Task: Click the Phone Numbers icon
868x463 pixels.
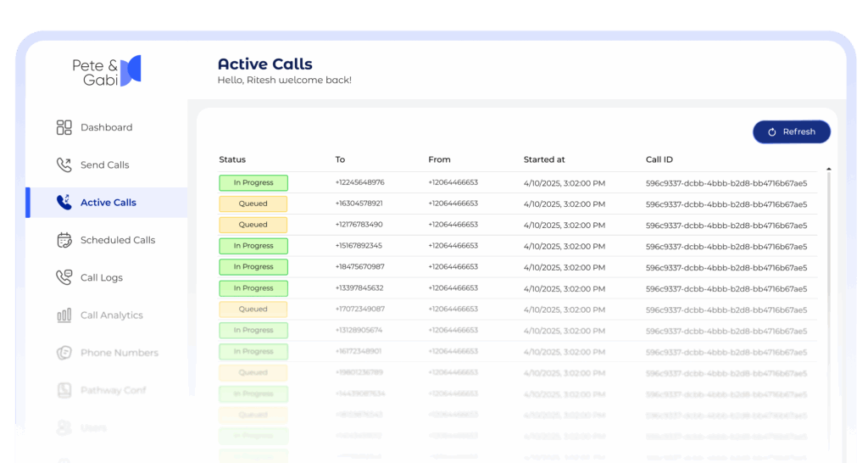Action: point(64,353)
